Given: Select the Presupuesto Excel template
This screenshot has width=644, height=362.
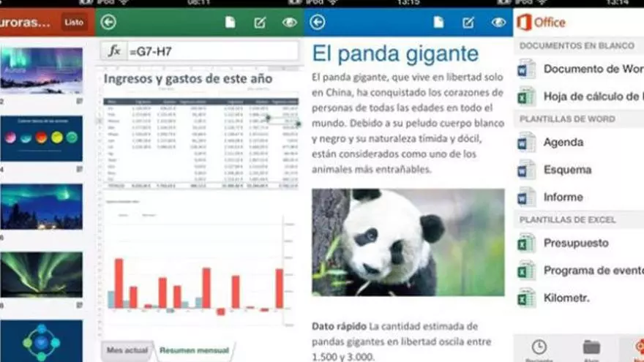Looking at the screenshot, I should click(x=575, y=243).
